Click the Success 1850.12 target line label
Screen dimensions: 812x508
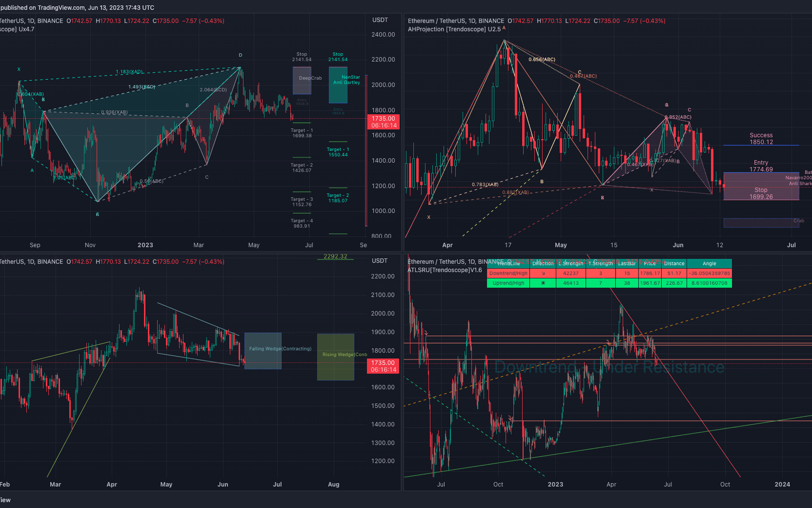tap(761, 138)
